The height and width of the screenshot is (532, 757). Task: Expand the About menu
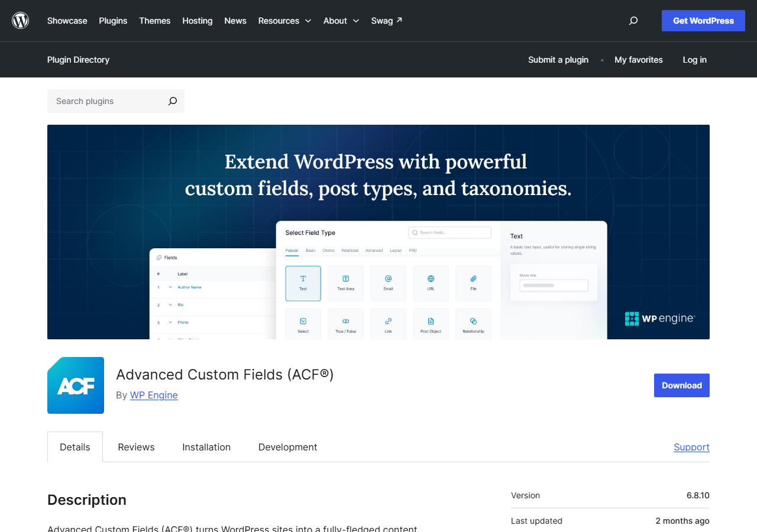[x=341, y=21]
